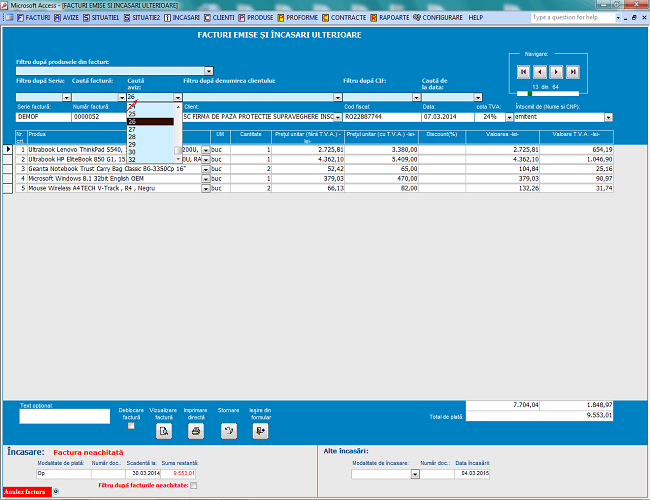Click the INCASARI menu icon
This screenshot has width=650, height=500.
point(167,18)
